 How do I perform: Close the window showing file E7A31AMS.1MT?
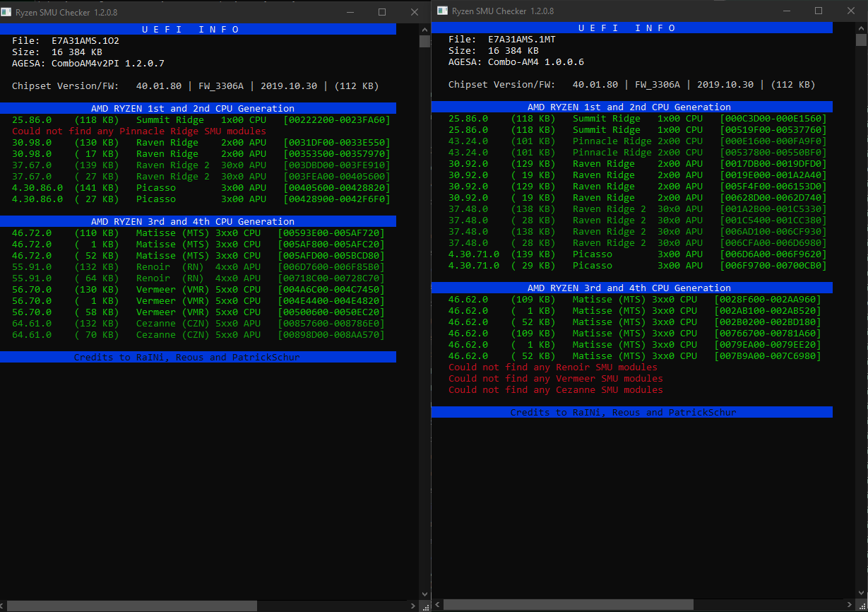point(851,11)
